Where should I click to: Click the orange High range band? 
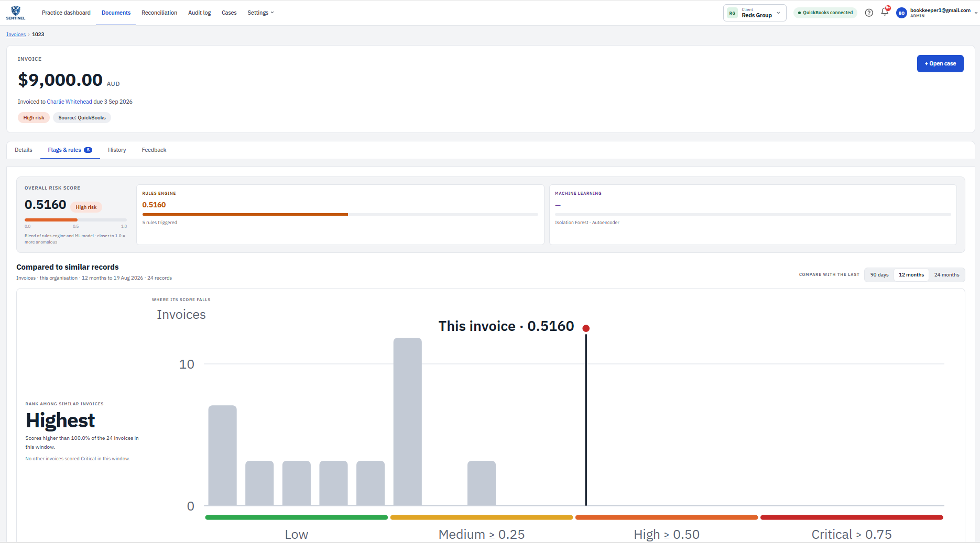[667, 517]
